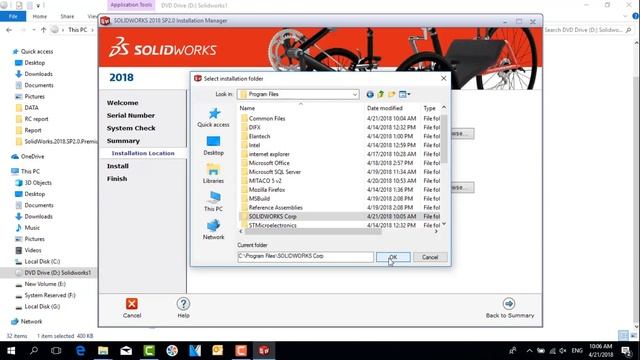640x360 pixels.
Task: Click the Search DVD Drive box
Action: coord(588,30)
